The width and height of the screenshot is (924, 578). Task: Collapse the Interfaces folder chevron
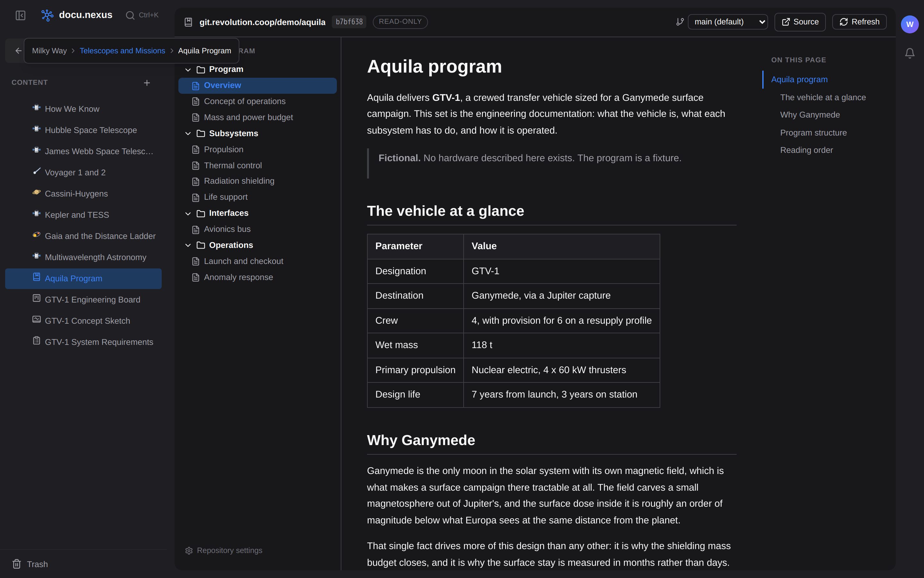[188, 214]
